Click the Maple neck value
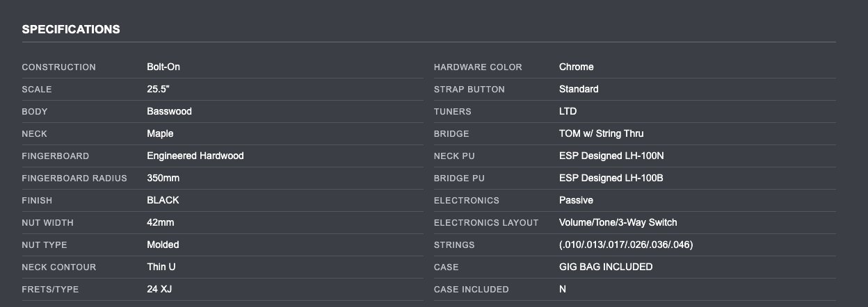 pos(160,134)
